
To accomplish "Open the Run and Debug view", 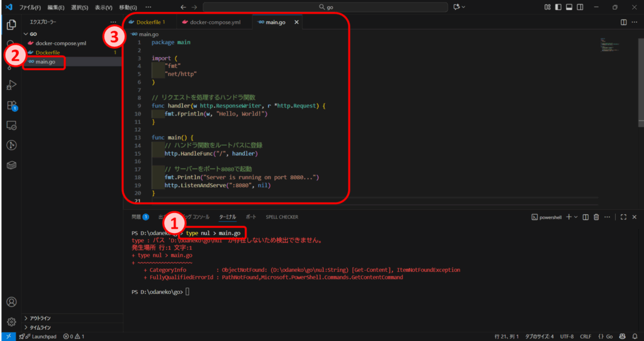I will 11,85.
